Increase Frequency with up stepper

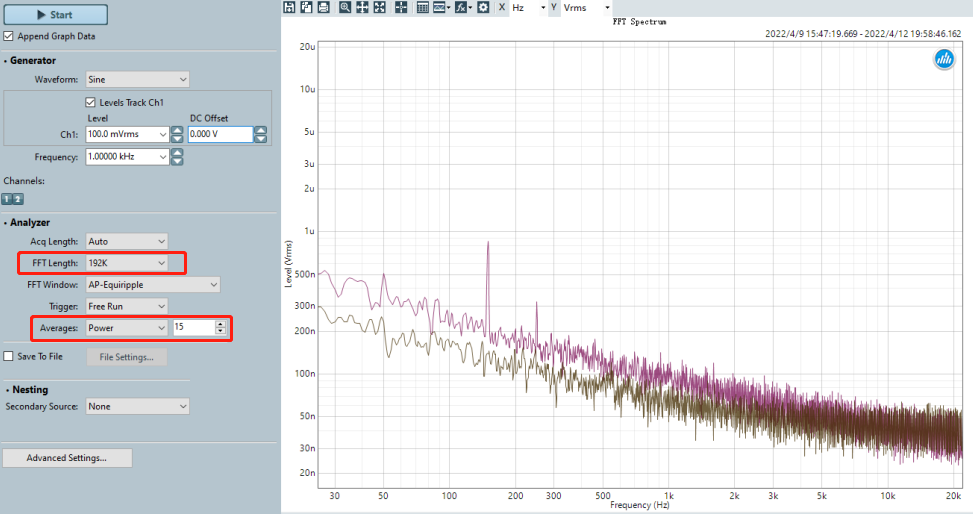[x=177, y=153]
